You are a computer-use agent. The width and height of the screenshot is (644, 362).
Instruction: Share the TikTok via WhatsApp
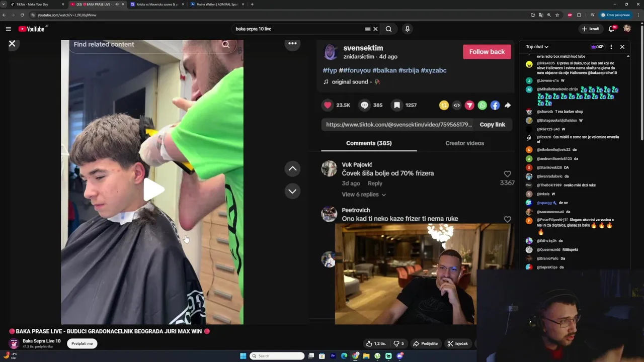point(482,105)
